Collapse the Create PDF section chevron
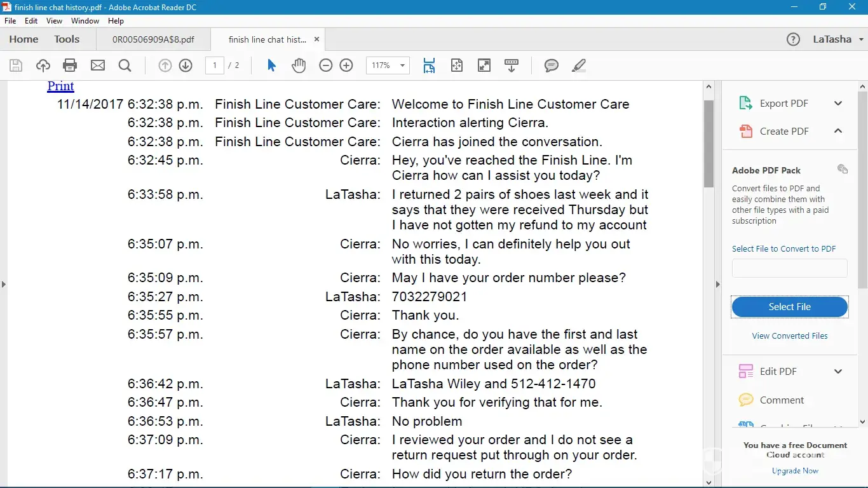The width and height of the screenshot is (868, 488). (838, 131)
